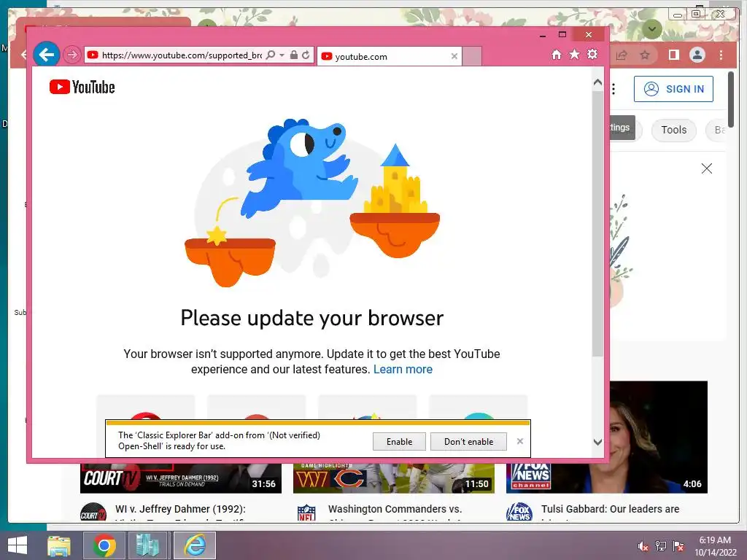Click the muted volume tray icon
The height and width of the screenshot is (560, 747).
point(643,546)
